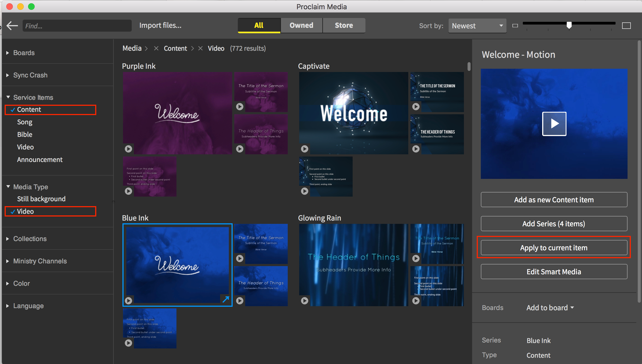Open the Sort by Newest dropdown
642x364 pixels.
coord(477,26)
